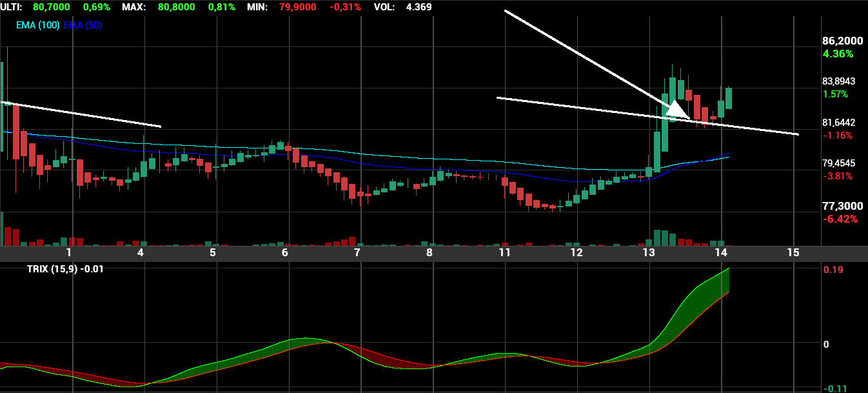The width and height of the screenshot is (868, 393).
Task: Click the 79,4545 price axis label
Action: (x=839, y=163)
